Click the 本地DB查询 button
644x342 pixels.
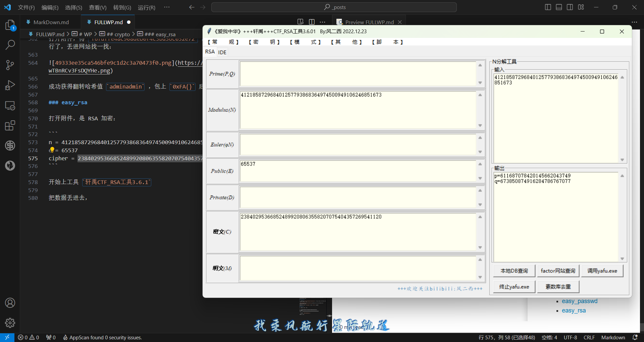pyautogui.click(x=514, y=271)
